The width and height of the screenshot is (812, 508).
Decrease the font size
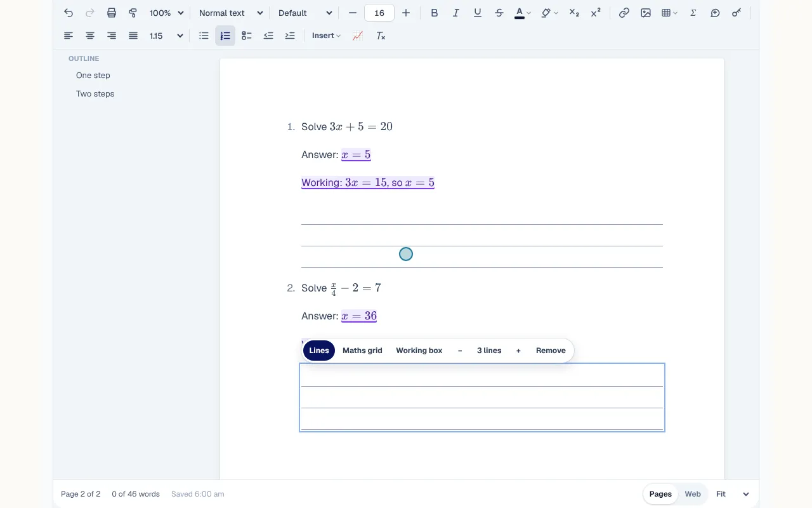point(353,13)
